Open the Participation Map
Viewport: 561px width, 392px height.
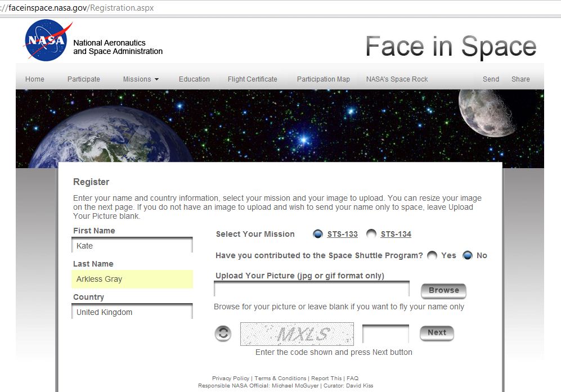[324, 79]
